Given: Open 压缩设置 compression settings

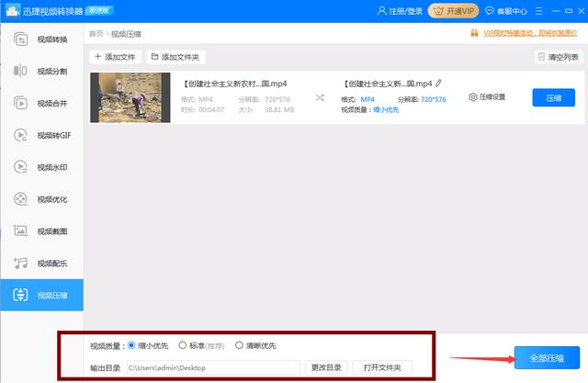Looking at the screenshot, I should (x=487, y=97).
